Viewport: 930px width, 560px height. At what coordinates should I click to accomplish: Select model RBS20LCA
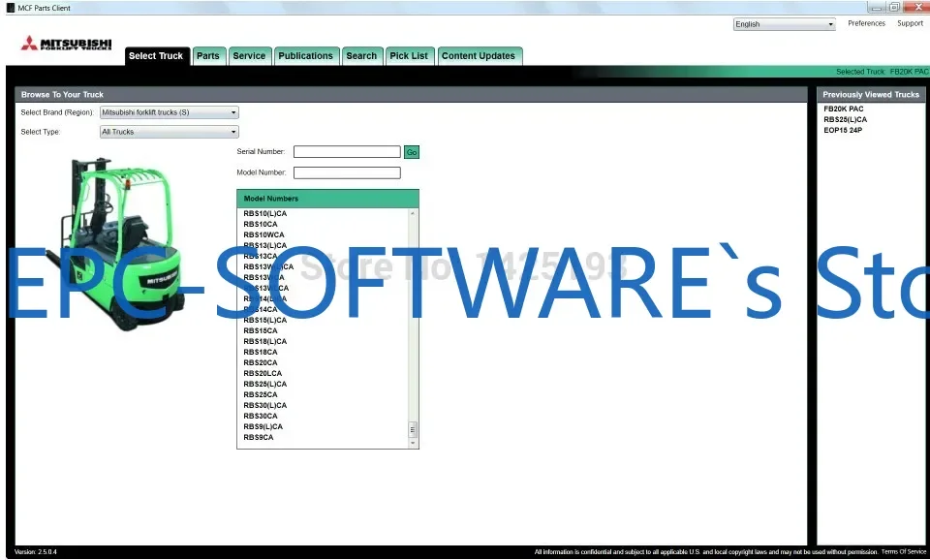point(263,374)
